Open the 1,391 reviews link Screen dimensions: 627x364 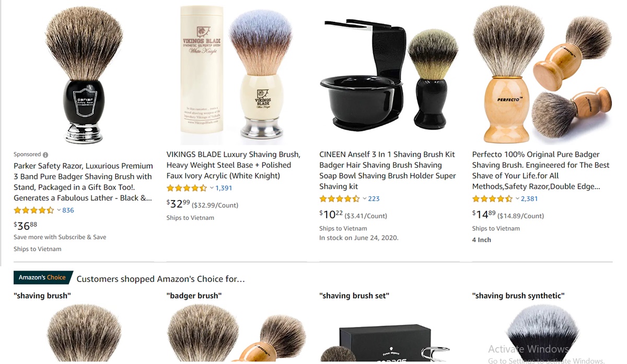point(224,188)
